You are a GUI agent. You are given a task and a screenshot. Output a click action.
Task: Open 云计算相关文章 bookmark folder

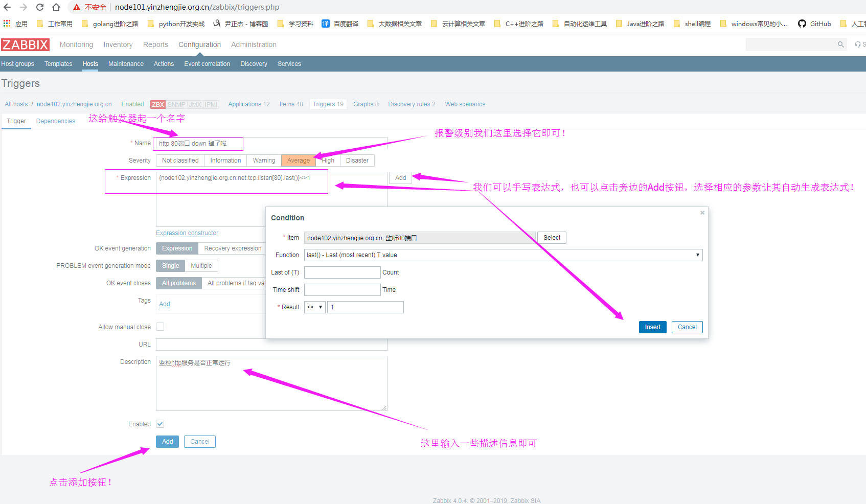tap(458, 24)
